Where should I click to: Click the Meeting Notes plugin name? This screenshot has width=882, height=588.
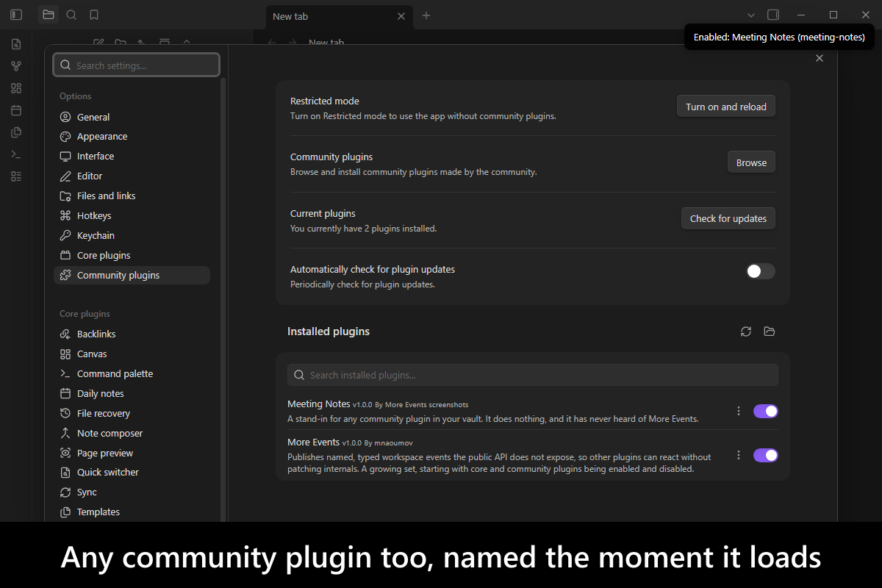319,404
